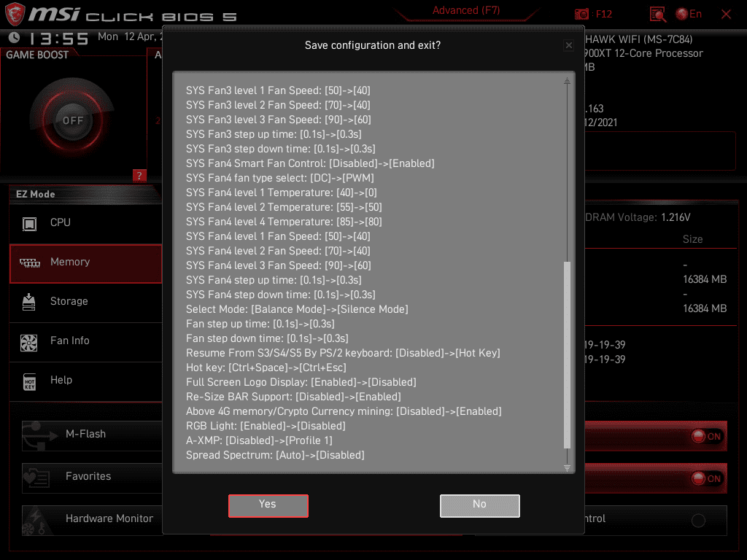This screenshot has width=747, height=560.
Task: Open Hardware Monitor
Action: pyautogui.click(x=93, y=520)
